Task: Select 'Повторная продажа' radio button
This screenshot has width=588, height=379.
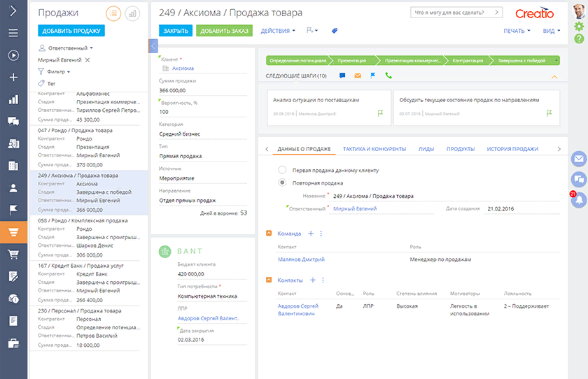Action: pos(282,183)
